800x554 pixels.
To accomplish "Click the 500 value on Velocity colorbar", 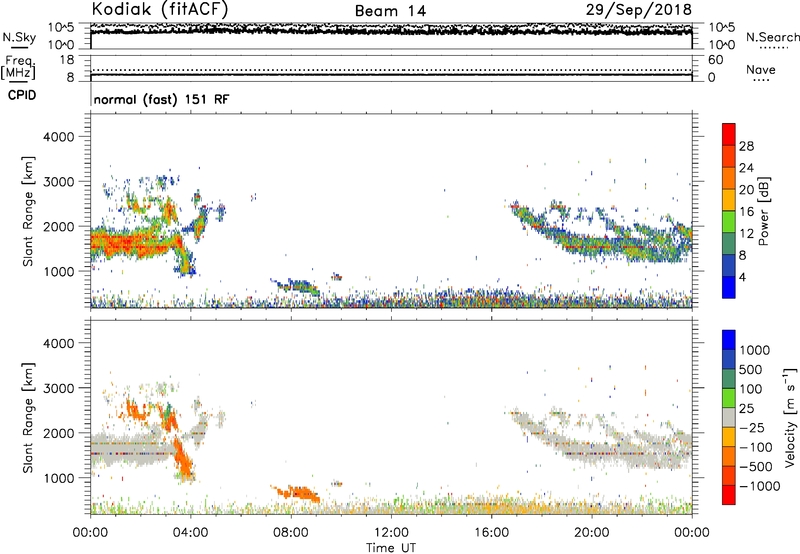I will [751, 370].
